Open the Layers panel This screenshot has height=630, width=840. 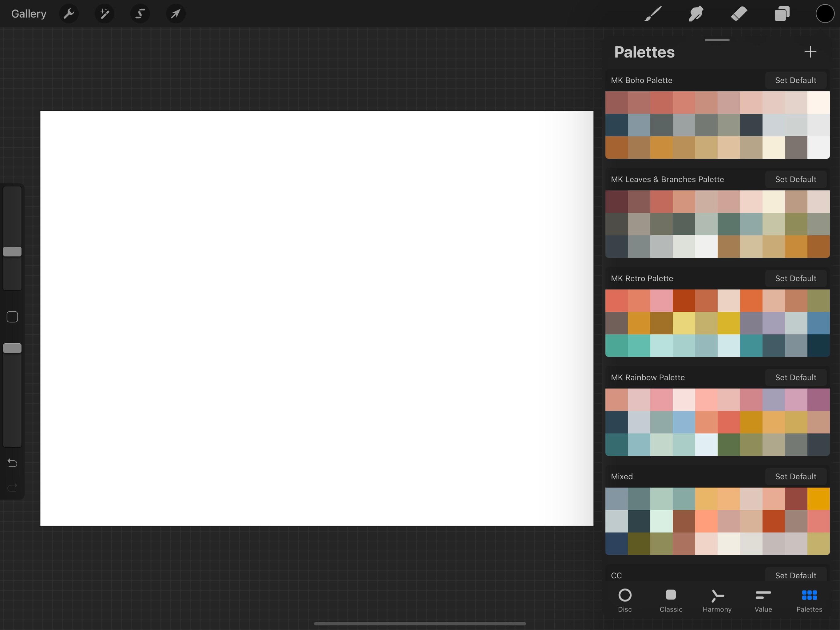tap(782, 14)
